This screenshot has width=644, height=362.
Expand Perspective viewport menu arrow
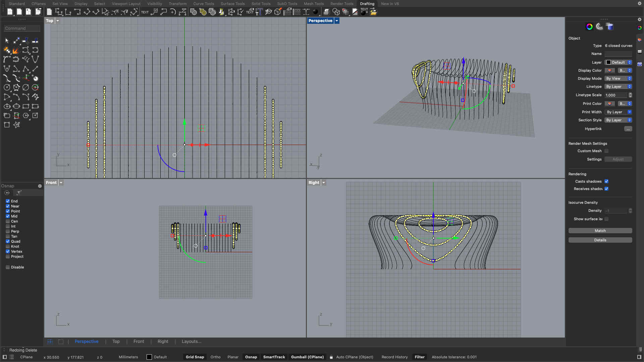pos(337,21)
